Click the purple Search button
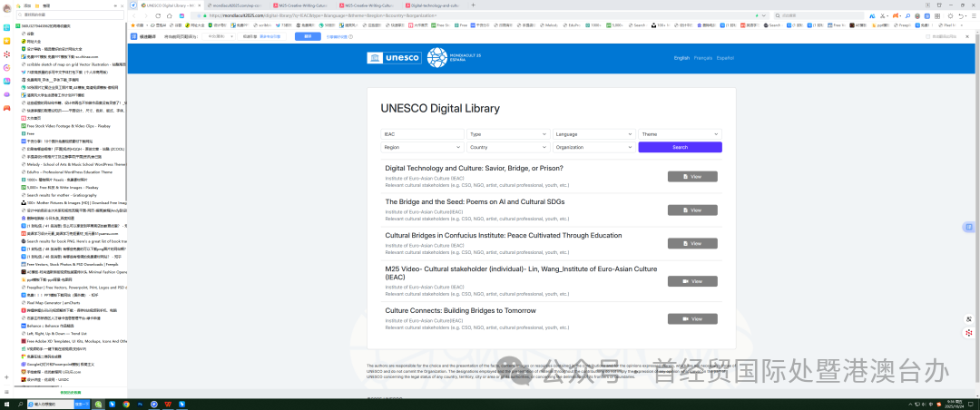Screen dimensions: 980x410 click(680, 147)
